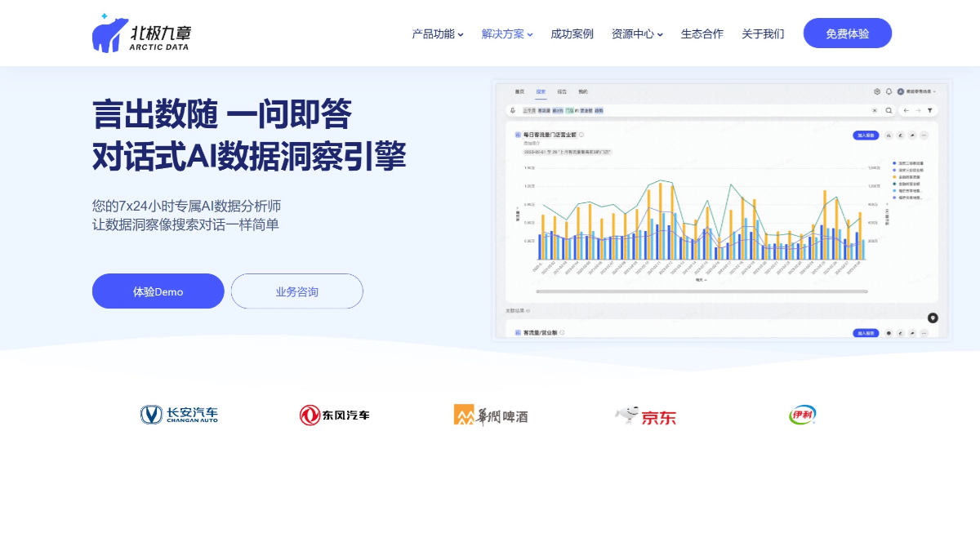This screenshot has width=980, height=551.
Task: Expand the 解决方案 dropdown menu
Action: [507, 34]
